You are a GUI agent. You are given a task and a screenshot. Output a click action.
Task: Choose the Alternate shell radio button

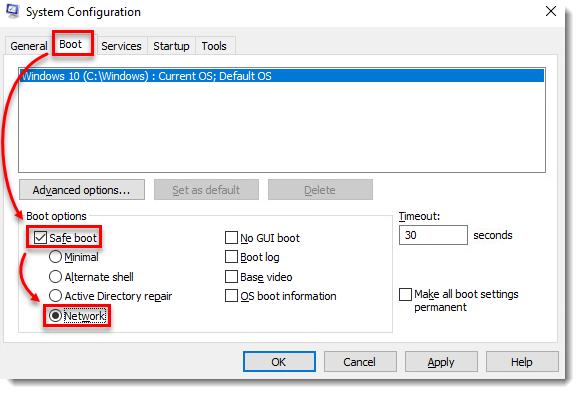click(55, 276)
